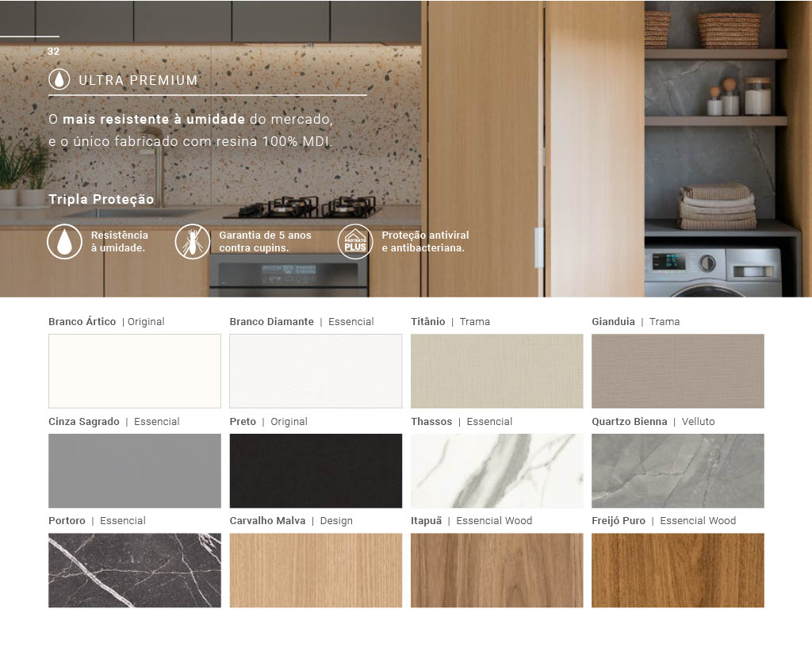Select the Freijó Puro wood swatch

[678, 570]
